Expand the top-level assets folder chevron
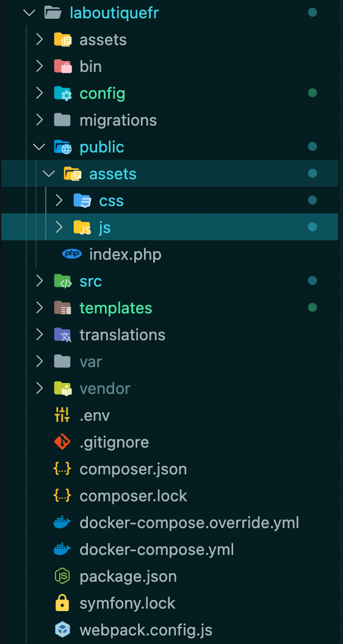Screen dimensions: 343x644 point(40,40)
